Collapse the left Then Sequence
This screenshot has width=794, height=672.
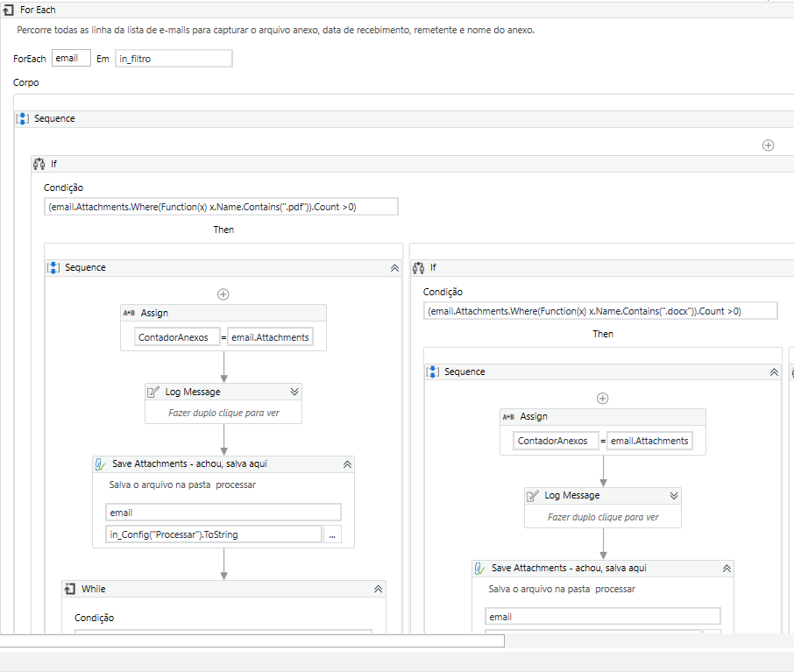point(394,268)
